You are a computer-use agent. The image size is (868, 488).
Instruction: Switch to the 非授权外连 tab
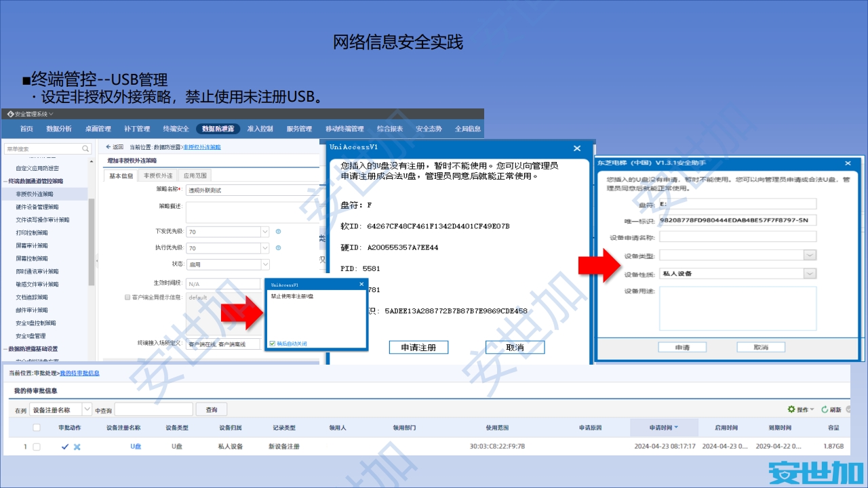point(158,176)
